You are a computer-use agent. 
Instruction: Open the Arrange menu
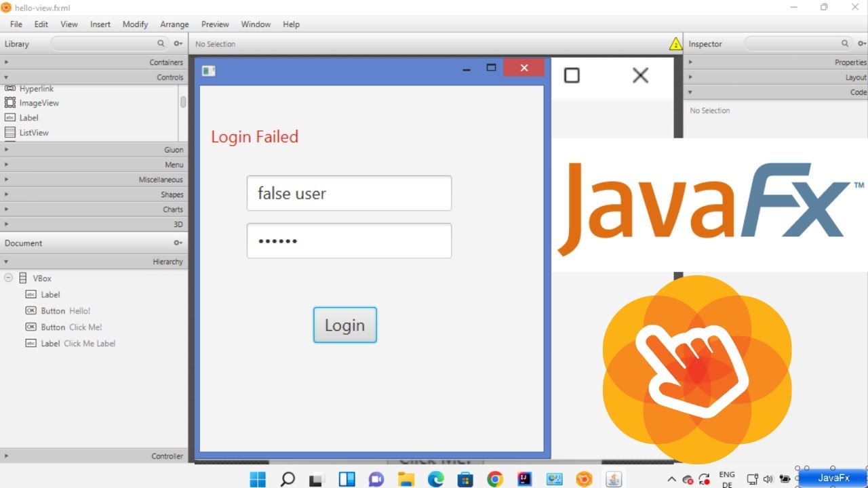174,24
